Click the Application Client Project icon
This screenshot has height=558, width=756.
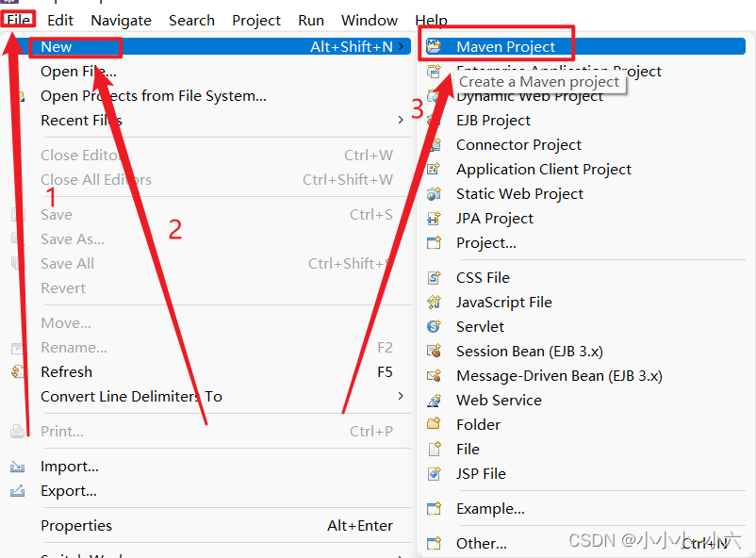(434, 170)
